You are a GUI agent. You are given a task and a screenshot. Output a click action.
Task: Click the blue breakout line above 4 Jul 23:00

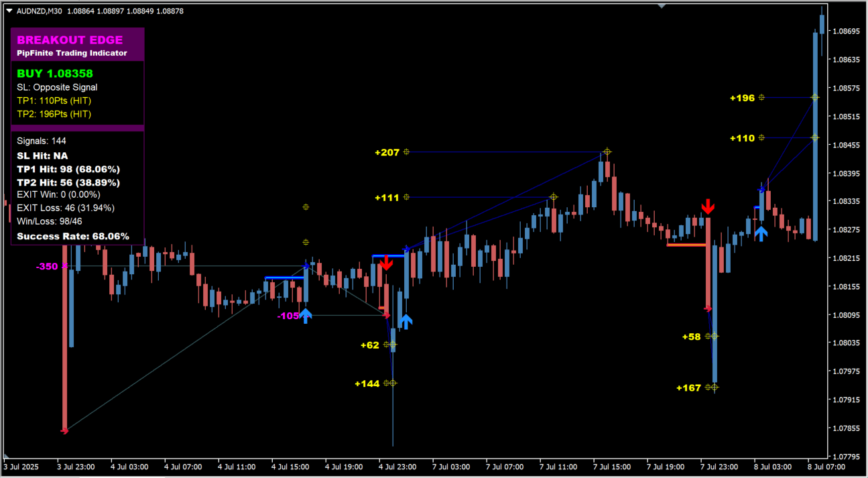click(x=389, y=255)
